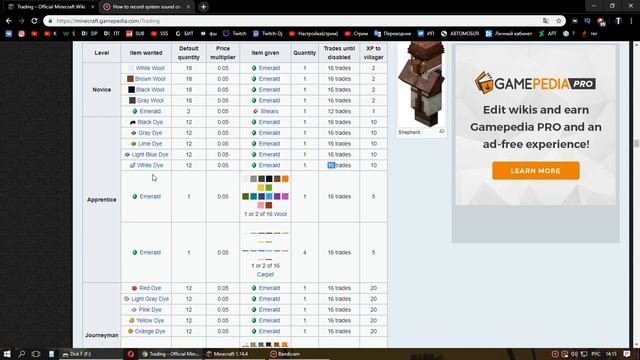Click the system clock showing 14:15
The height and width of the screenshot is (360, 640).
pos(611,354)
